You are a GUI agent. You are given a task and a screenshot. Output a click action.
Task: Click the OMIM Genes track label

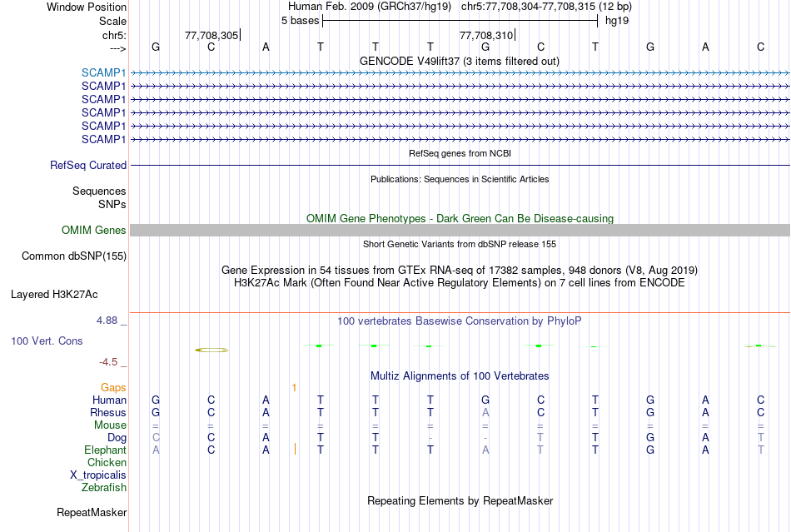pyautogui.click(x=93, y=230)
